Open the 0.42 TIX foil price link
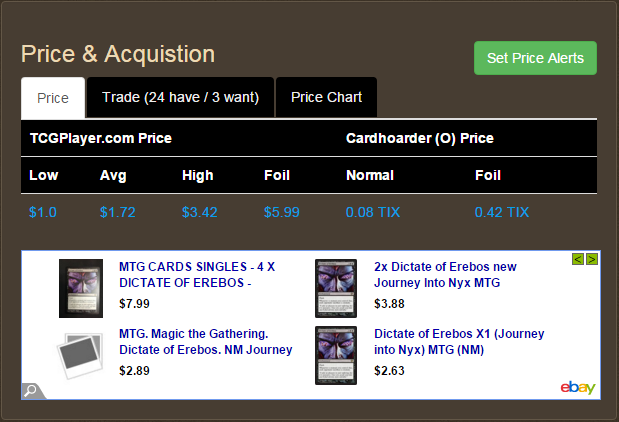 [x=502, y=212]
